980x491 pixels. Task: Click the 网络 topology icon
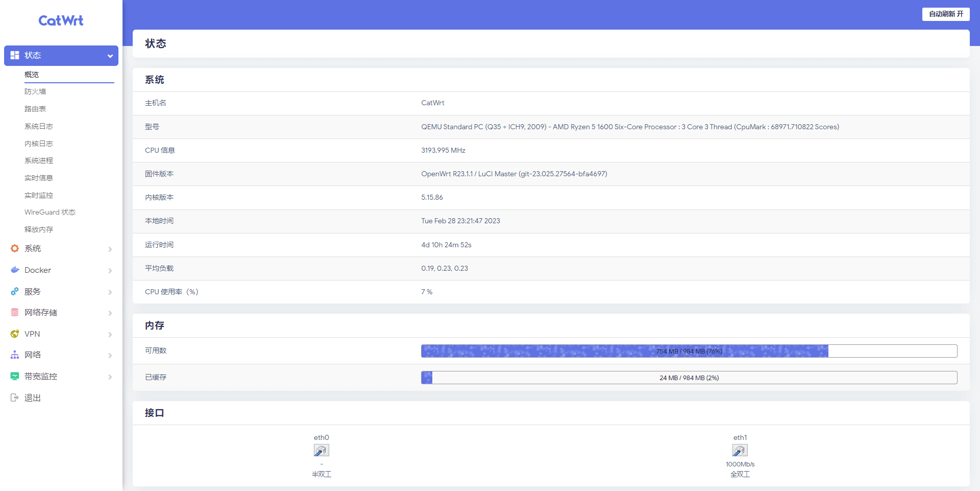pyautogui.click(x=15, y=355)
